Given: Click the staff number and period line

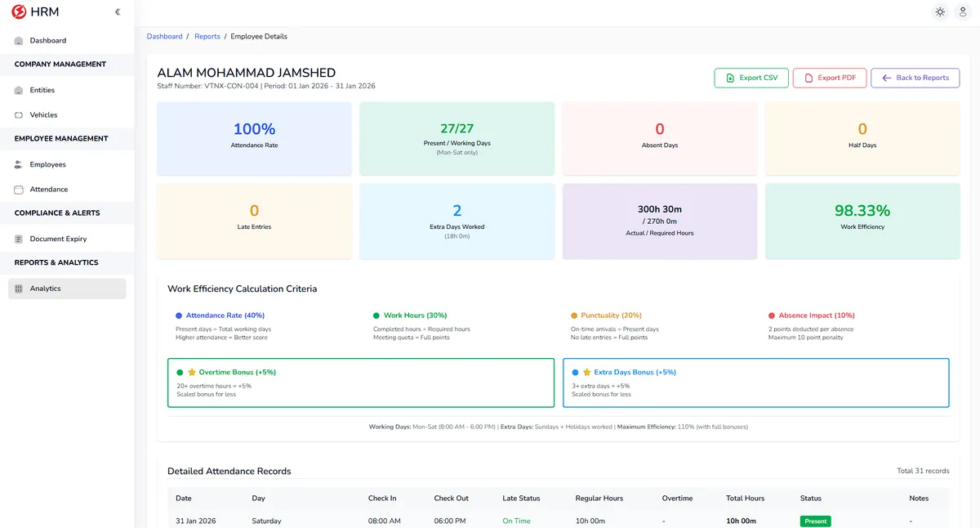Looking at the screenshot, I should (266, 86).
